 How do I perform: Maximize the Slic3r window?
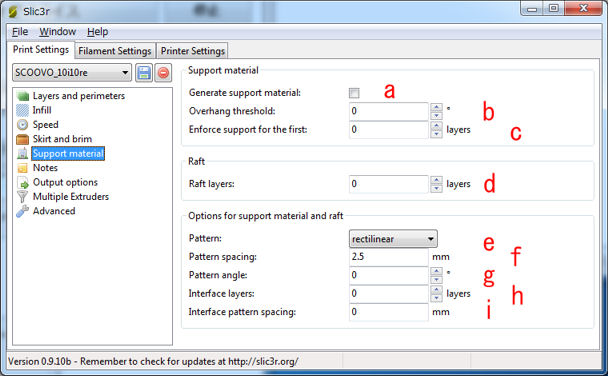pyautogui.click(x=554, y=9)
